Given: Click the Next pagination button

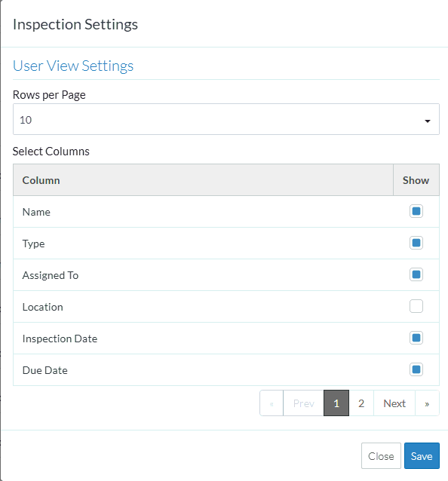Looking at the screenshot, I should [x=394, y=403].
